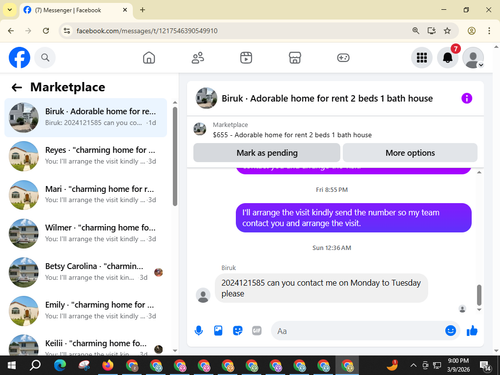
Task: Click More options button
Action: coord(410,153)
